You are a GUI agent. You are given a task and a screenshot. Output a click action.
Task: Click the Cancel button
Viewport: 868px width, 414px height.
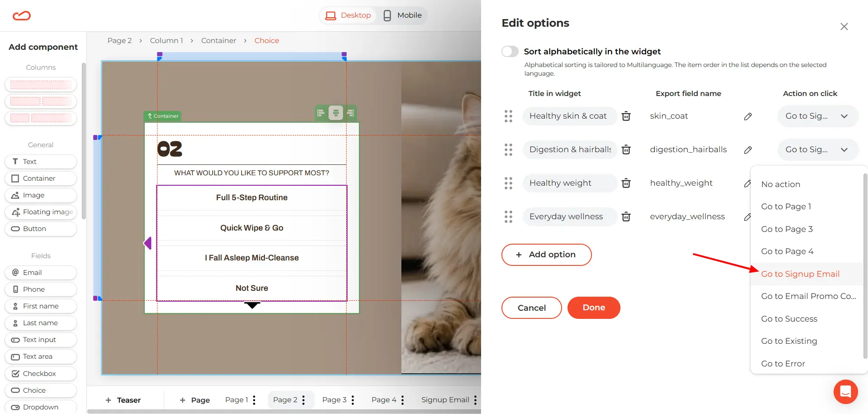coord(531,308)
